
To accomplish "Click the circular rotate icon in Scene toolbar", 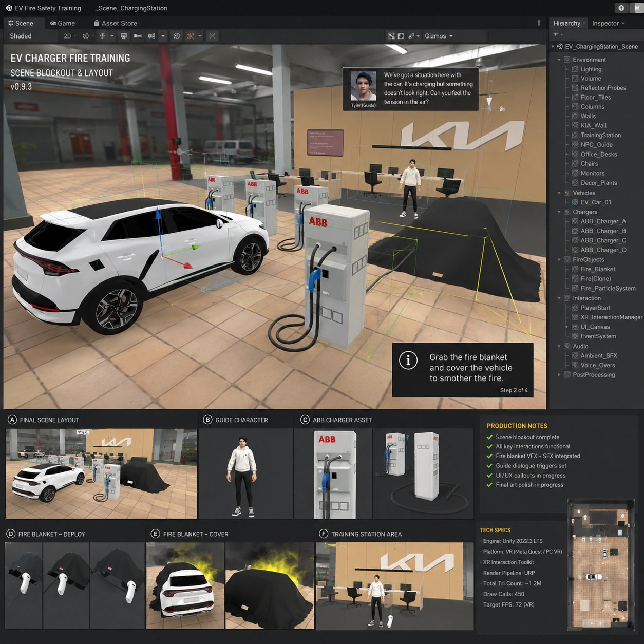I will [177, 36].
